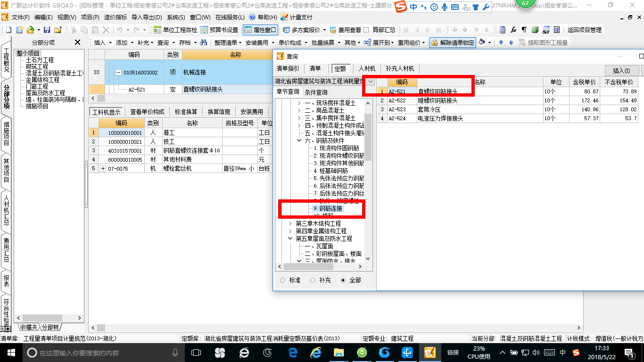Expand the 07-0075 螺栓套丝机 row
644x362 pixels.
click(103, 169)
